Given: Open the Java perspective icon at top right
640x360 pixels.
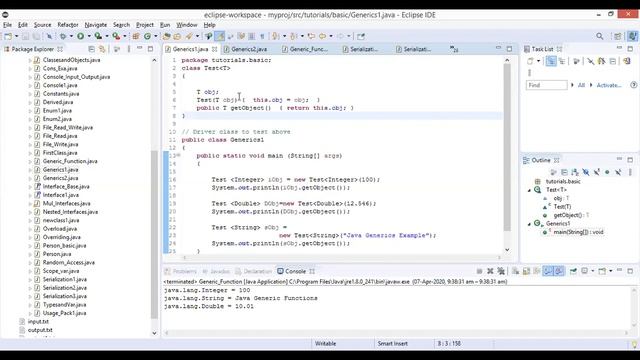Looking at the screenshot, I should tap(633, 36).
